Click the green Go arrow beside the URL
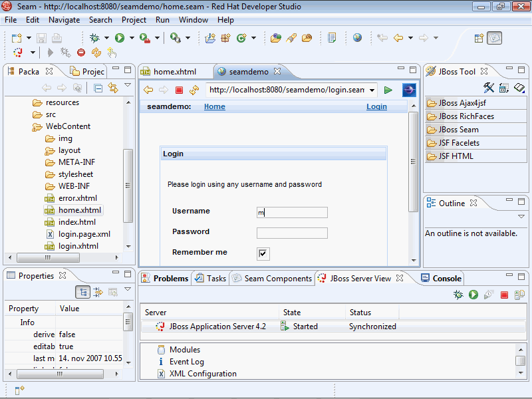The width and height of the screenshot is (532, 399). tap(388, 90)
